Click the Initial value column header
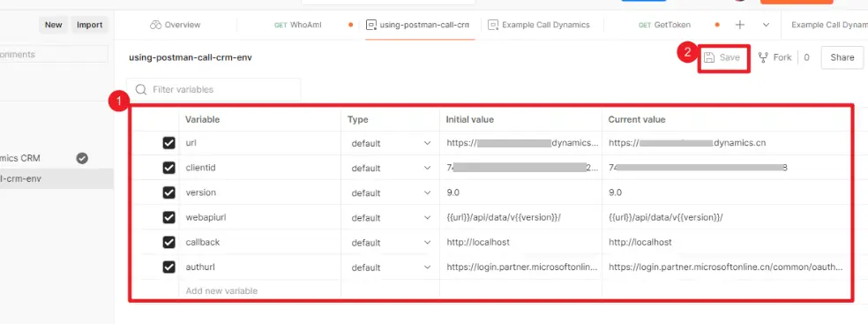 pyautogui.click(x=470, y=120)
